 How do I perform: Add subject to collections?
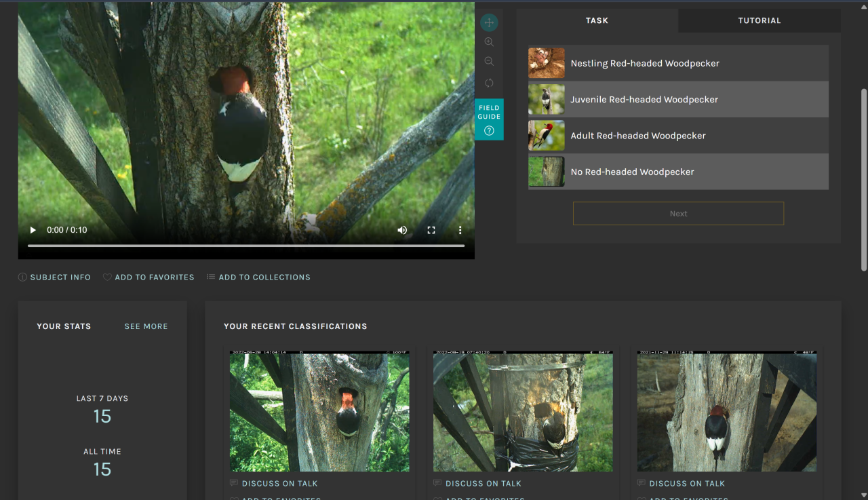click(258, 277)
